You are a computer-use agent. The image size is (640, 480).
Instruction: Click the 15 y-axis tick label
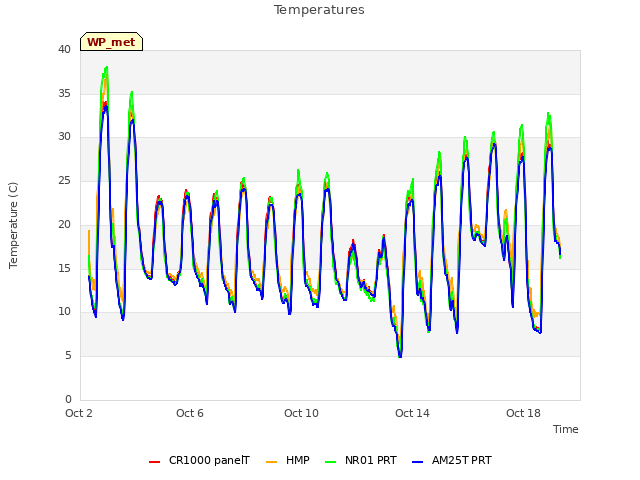click(x=64, y=268)
